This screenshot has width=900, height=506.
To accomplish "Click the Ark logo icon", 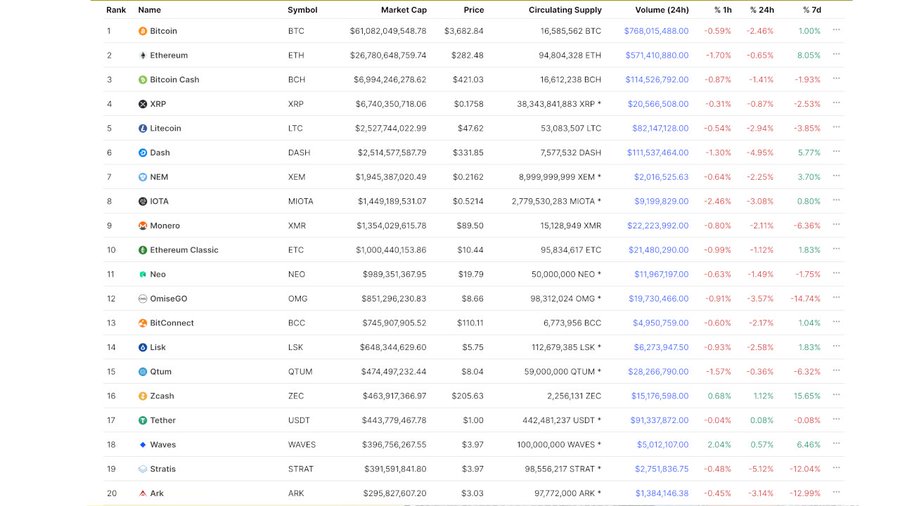I will point(142,493).
